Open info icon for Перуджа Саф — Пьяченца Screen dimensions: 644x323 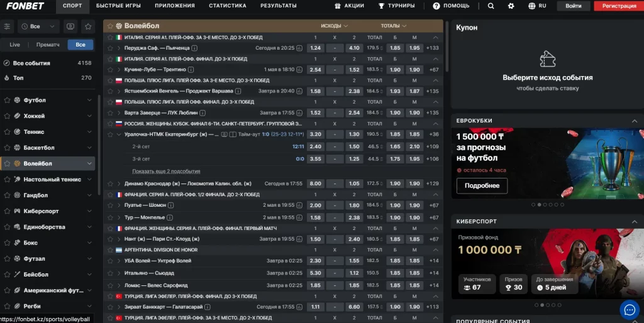[194, 48]
